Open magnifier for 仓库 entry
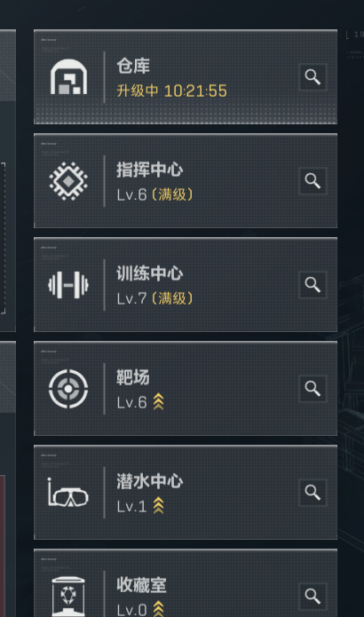Screen dimensions: 364x617 pos(313,77)
